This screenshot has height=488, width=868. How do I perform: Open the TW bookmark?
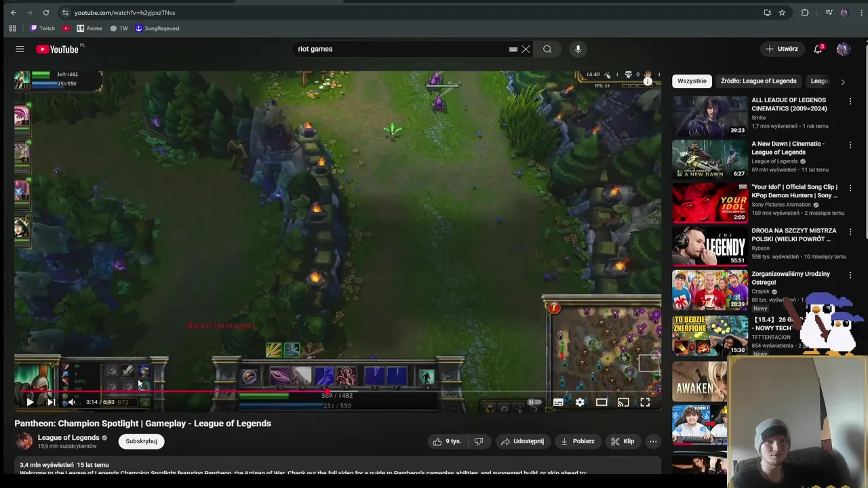(x=119, y=28)
